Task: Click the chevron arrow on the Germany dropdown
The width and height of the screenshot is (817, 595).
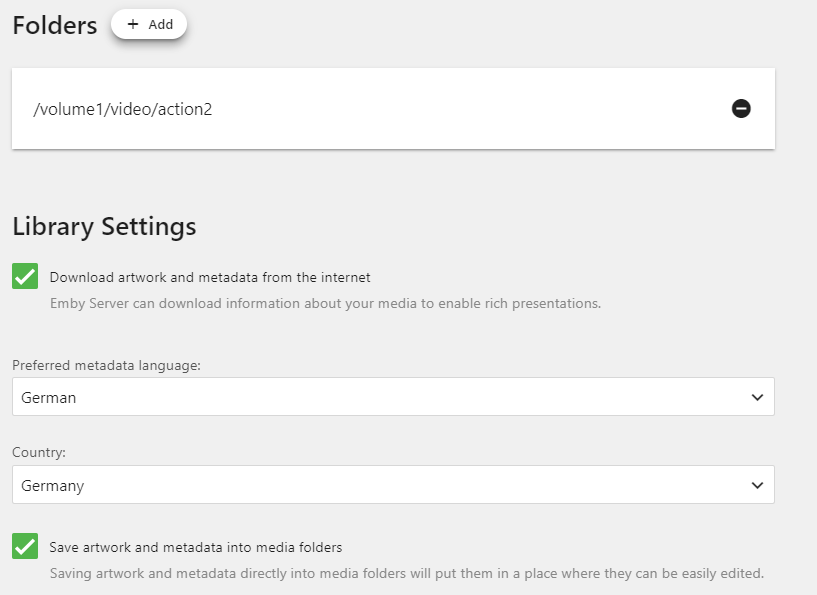Action: [x=757, y=485]
